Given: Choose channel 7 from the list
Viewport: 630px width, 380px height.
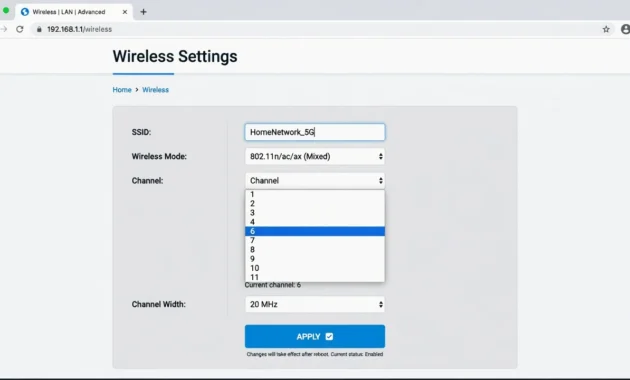Looking at the screenshot, I should pyautogui.click(x=315, y=240).
